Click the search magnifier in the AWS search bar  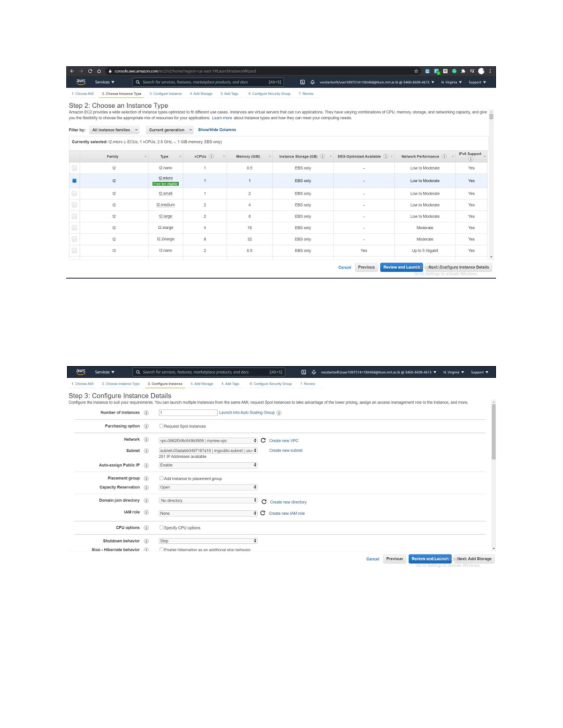click(x=137, y=82)
